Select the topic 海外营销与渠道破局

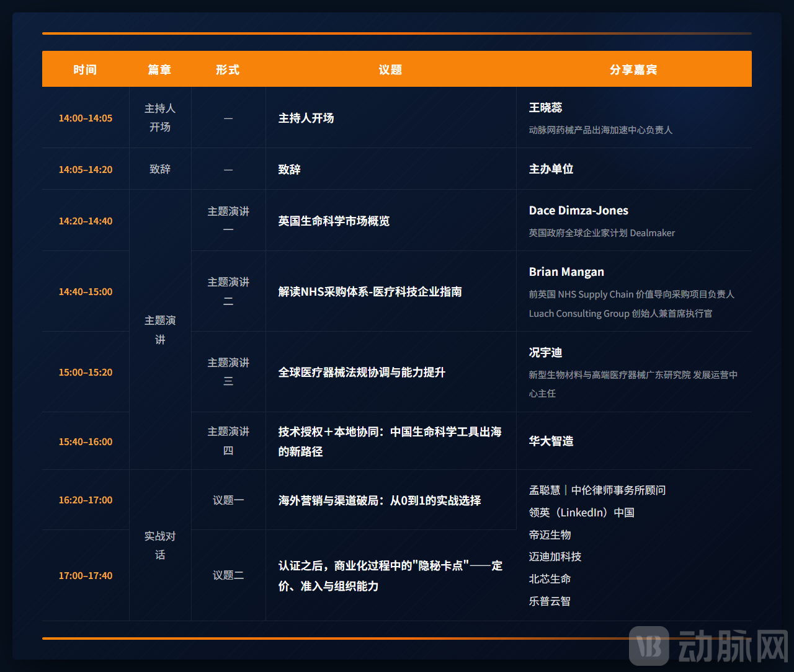click(380, 500)
